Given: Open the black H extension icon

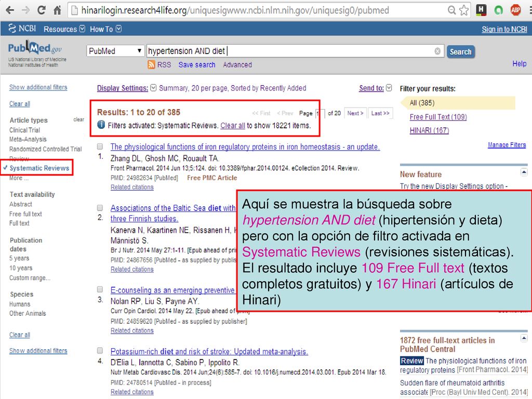Looking at the screenshot, I should 481,10.
